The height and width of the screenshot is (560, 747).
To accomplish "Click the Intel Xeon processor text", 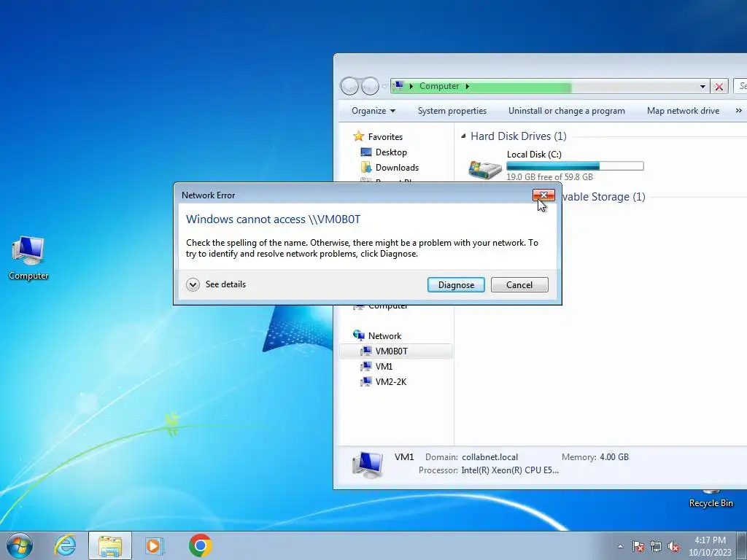I will 510,470.
